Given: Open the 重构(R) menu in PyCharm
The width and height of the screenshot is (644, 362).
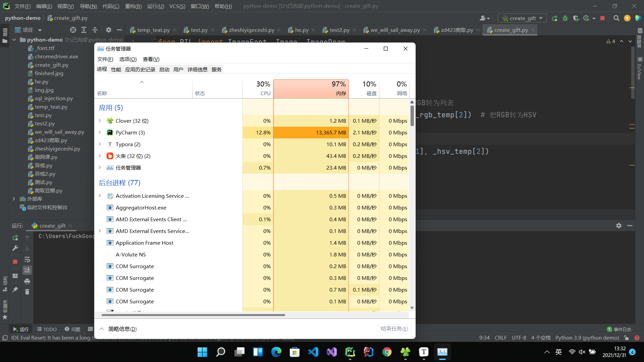Looking at the screenshot, I should tap(133, 6).
